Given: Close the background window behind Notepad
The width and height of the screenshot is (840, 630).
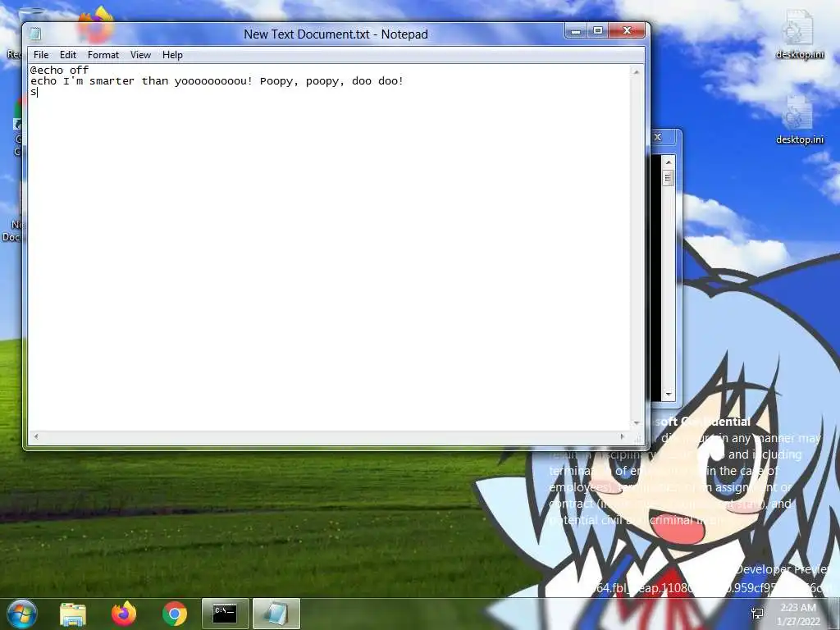Looking at the screenshot, I should 658,137.
